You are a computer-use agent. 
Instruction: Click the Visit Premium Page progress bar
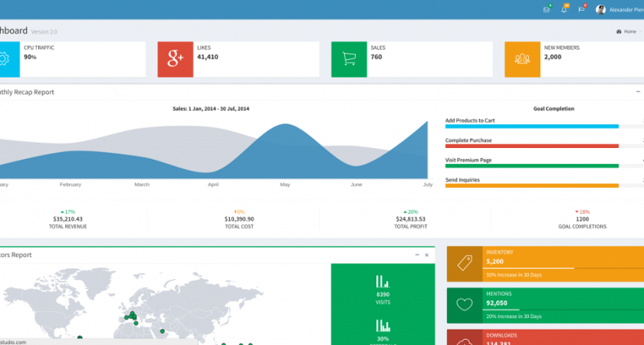(544, 166)
